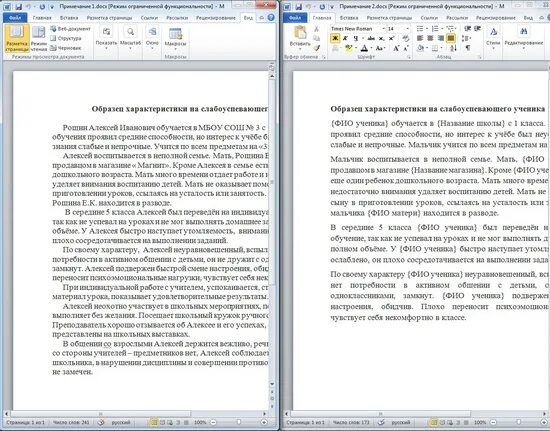Click Redo icon in right window title bar

click(322, 6)
